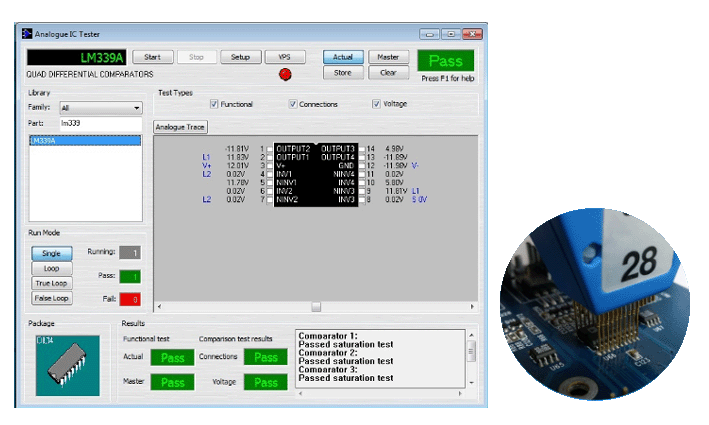709x425 pixels.
Task: Toggle the Connections test checkbox
Action: tap(293, 104)
